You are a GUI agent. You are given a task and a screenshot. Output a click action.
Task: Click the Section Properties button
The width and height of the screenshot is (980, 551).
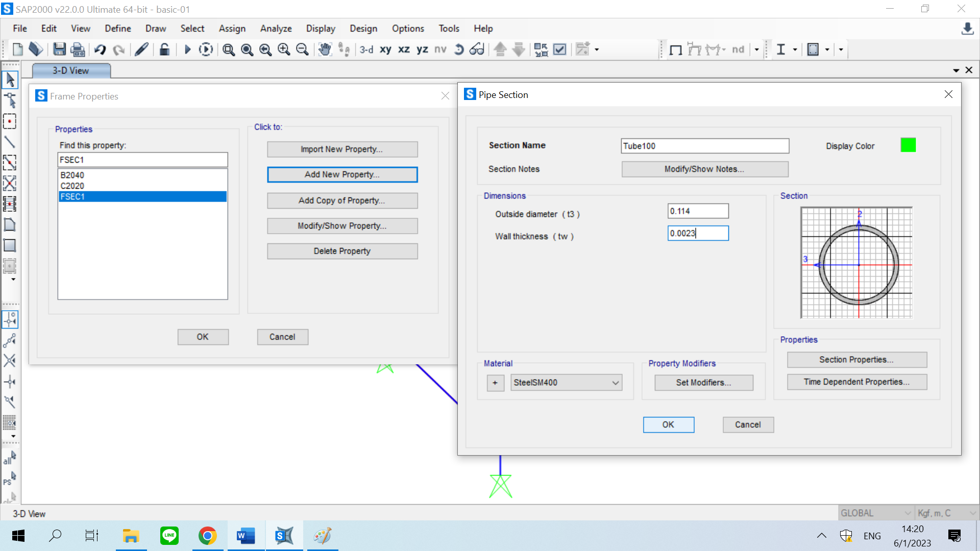pyautogui.click(x=856, y=360)
